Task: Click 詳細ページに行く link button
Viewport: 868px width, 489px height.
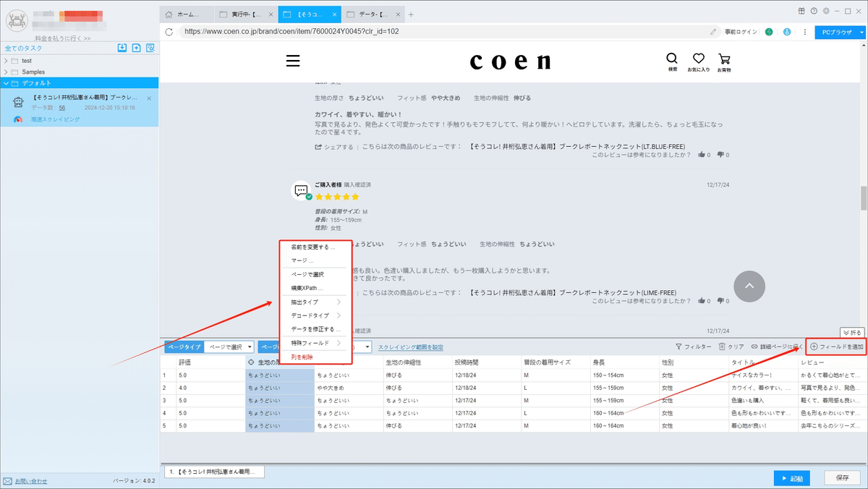Action: 777,347
